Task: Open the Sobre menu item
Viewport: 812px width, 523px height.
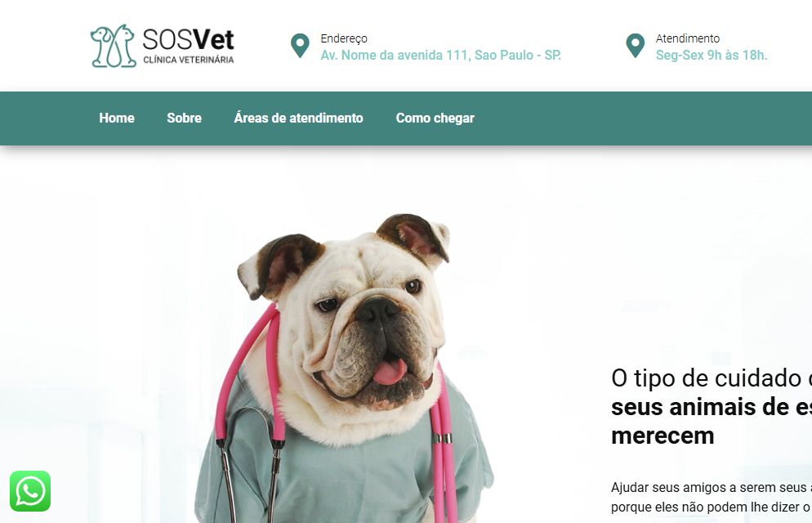Action: 184,118
